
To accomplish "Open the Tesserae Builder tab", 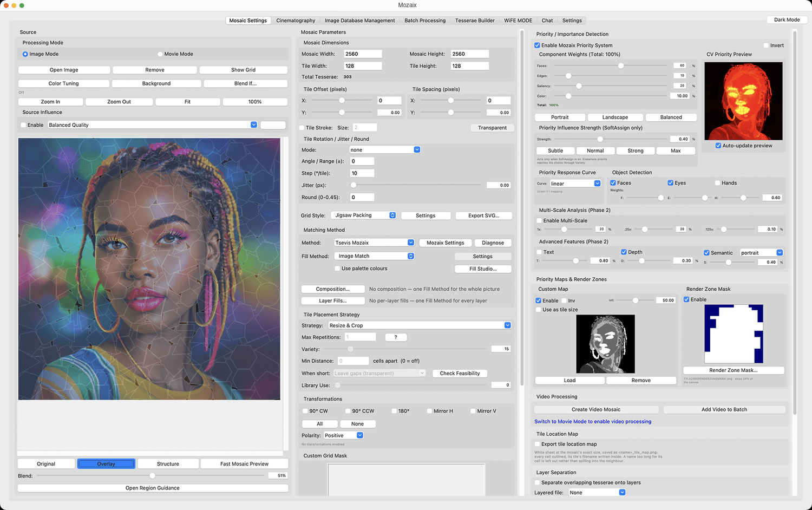I will pyautogui.click(x=475, y=21).
